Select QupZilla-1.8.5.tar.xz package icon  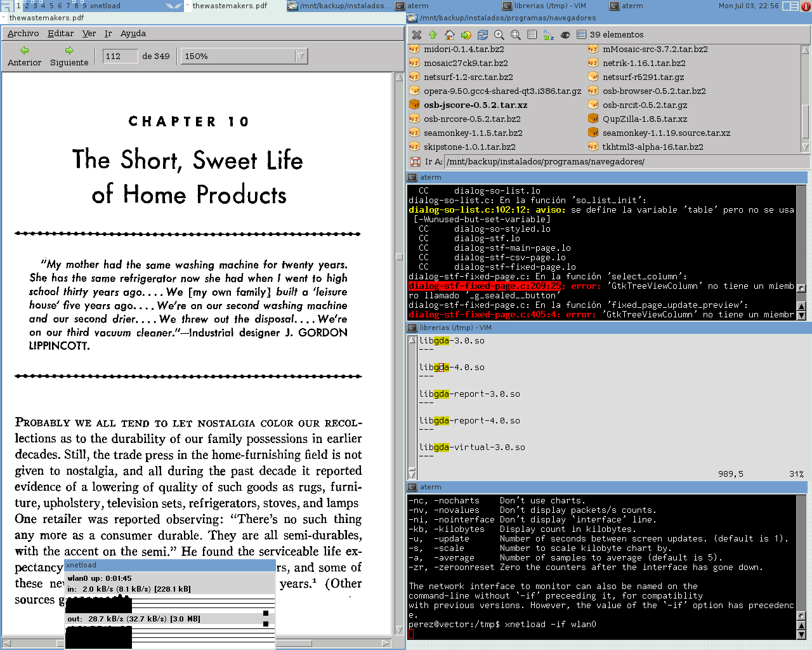593,119
